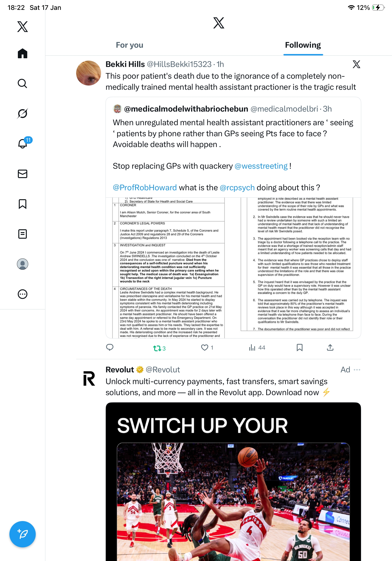The height and width of the screenshot is (561, 392).
Task: Expand the More options circle menu
Action: click(x=23, y=294)
